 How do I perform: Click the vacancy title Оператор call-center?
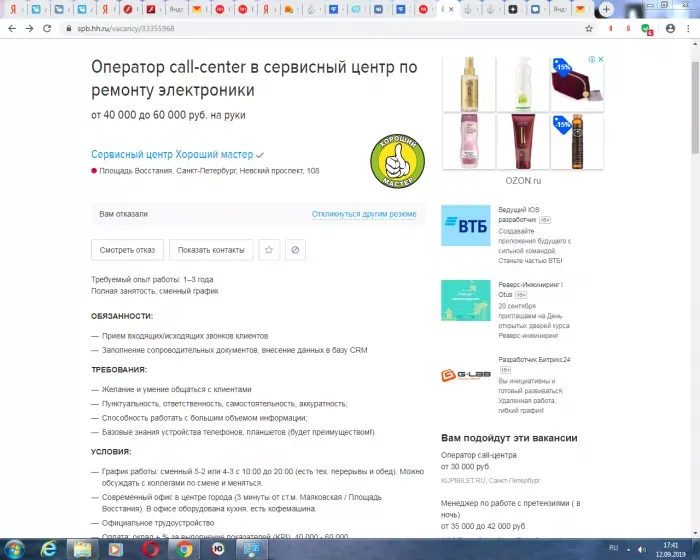(x=254, y=79)
